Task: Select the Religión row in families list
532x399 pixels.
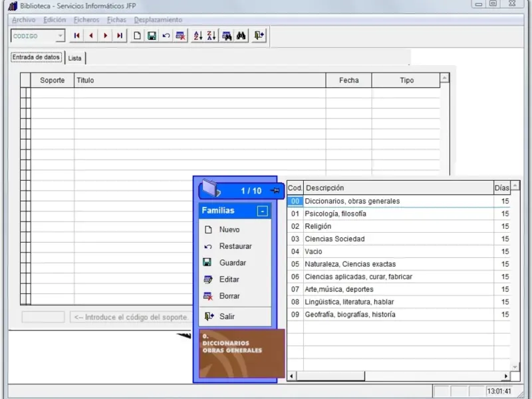Action: (x=318, y=226)
